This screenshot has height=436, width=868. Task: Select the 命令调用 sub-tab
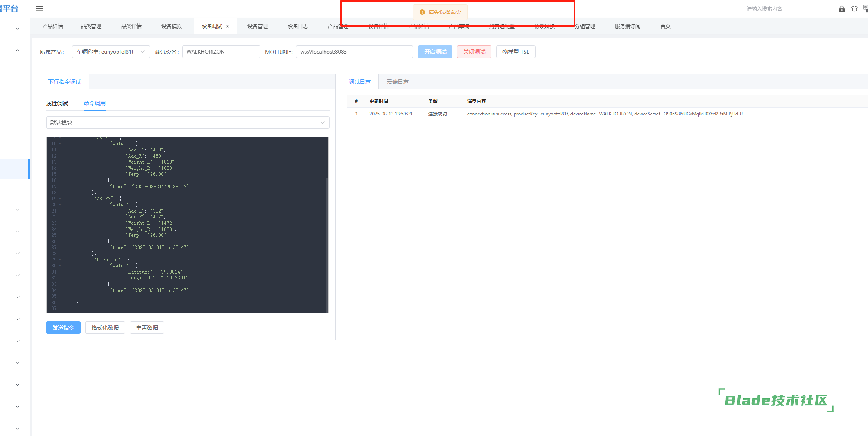[x=95, y=103]
